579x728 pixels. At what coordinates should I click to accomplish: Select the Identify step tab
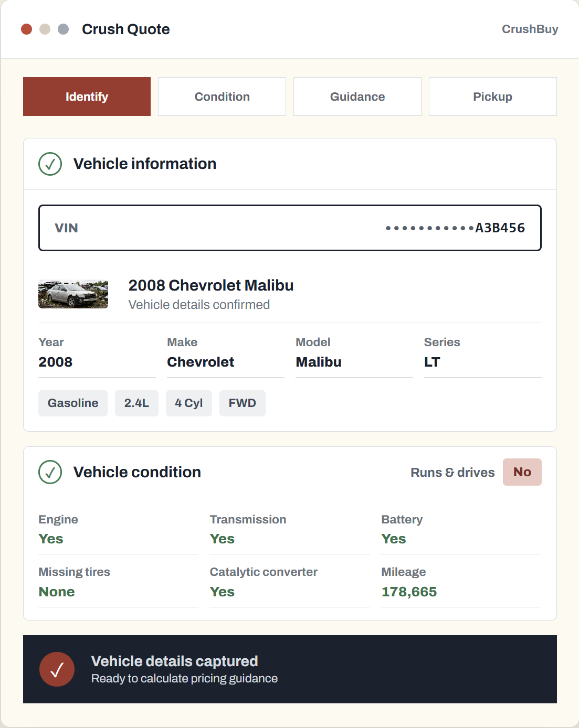(x=87, y=97)
